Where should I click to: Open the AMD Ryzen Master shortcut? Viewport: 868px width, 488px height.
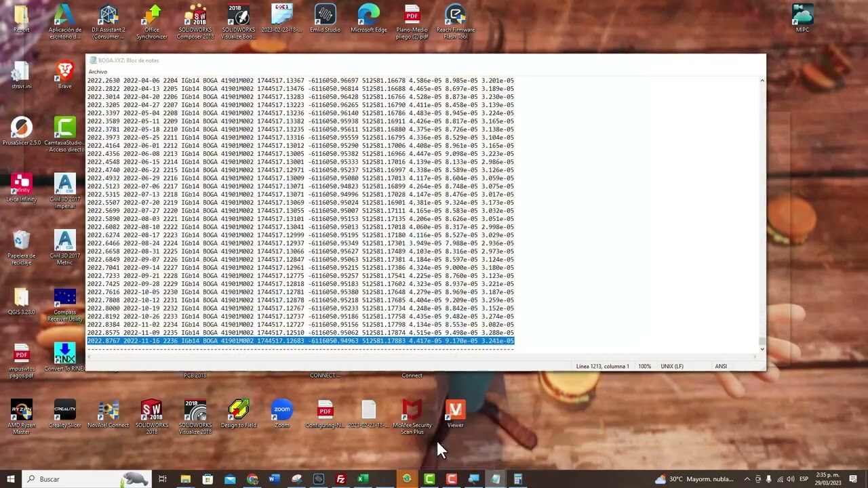click(21, 417)
